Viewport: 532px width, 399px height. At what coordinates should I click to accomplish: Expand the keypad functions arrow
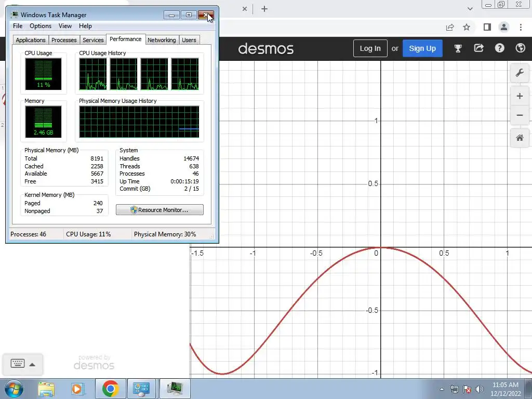tap(32, 364)
